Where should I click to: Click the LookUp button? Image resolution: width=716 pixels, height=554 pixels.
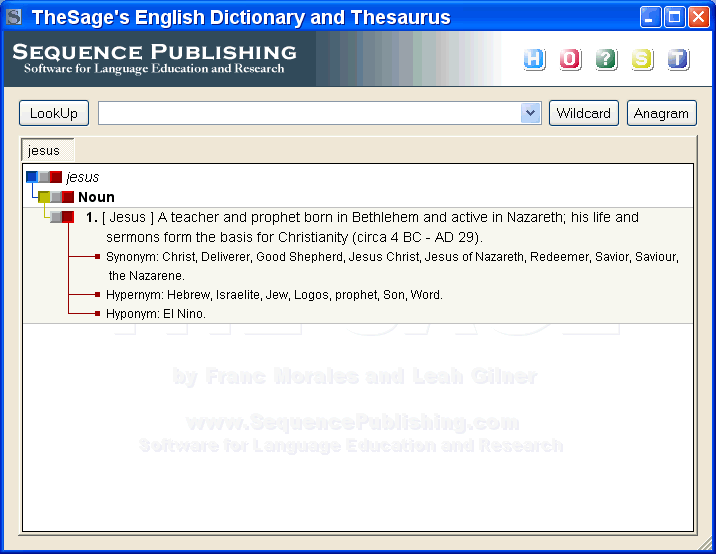(x=54, y=113)
